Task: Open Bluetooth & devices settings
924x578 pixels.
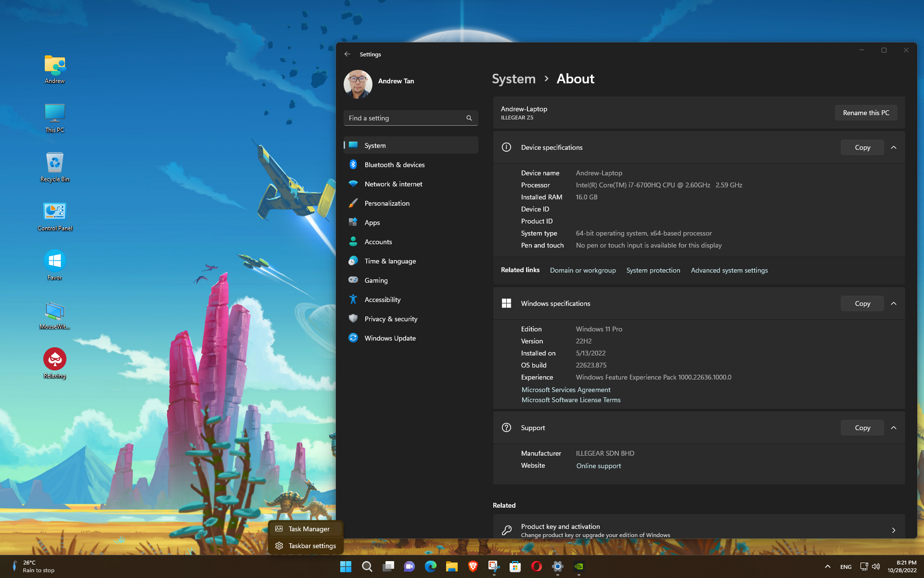Action: pos(394,165)
